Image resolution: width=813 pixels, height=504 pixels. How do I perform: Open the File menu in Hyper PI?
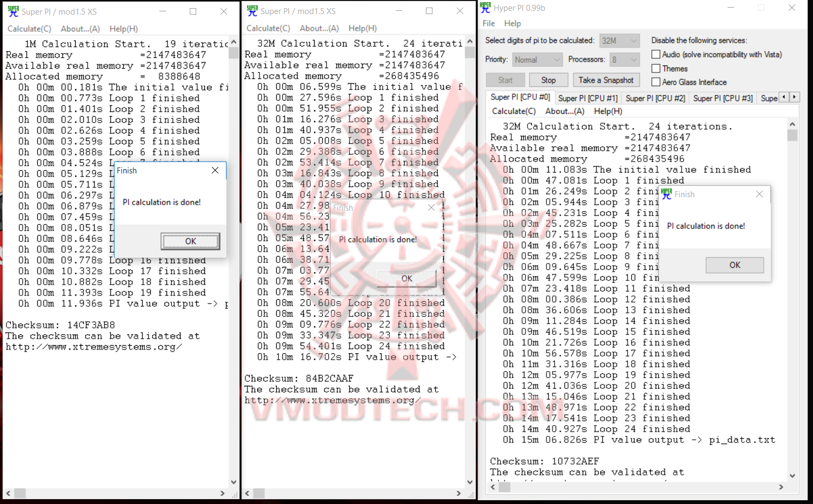pos(489,23)
